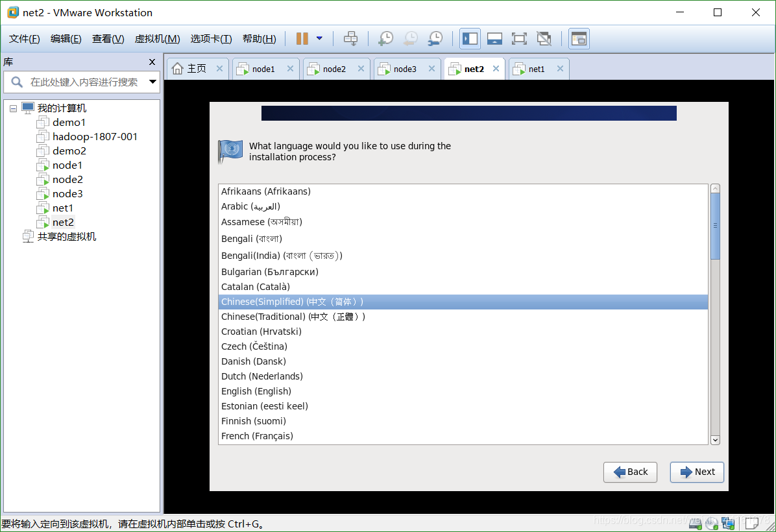Take a snapshot of the virtual machine
This screenshot has width=776, height=532.
(385, 38)
